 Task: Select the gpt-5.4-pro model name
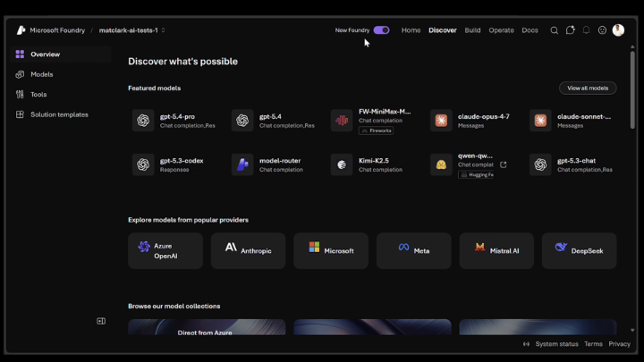click(x=177, y=116)
